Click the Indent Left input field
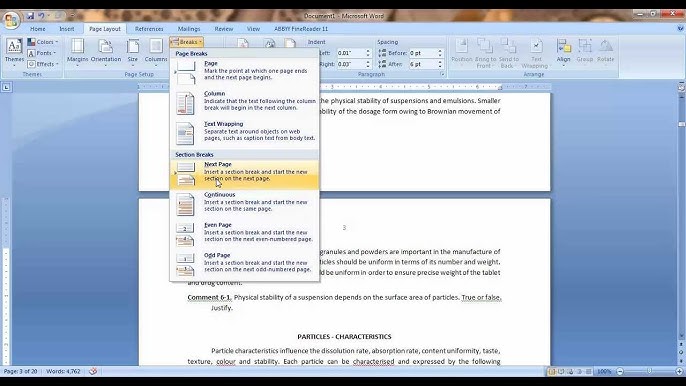 point(350,53)
